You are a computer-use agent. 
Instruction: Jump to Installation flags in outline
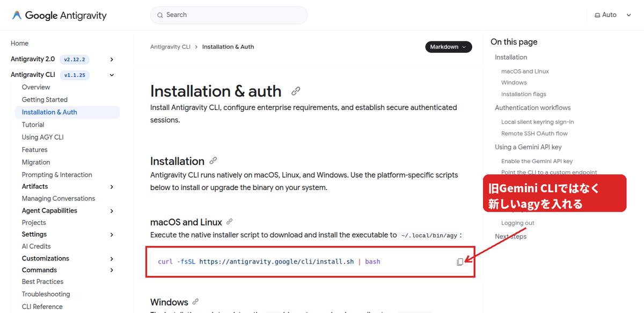click(524, 94)
